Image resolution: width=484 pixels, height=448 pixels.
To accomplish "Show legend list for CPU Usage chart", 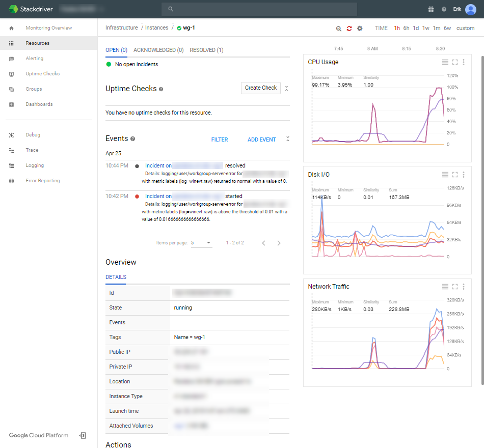I will click(445, 62).
